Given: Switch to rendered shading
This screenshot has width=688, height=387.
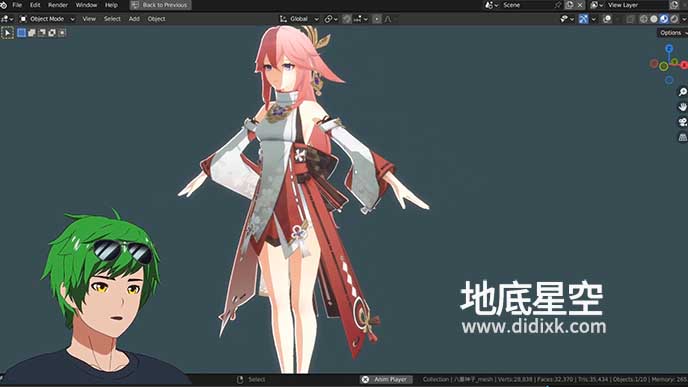Looking at the screenshot, I should pos(674,19).
